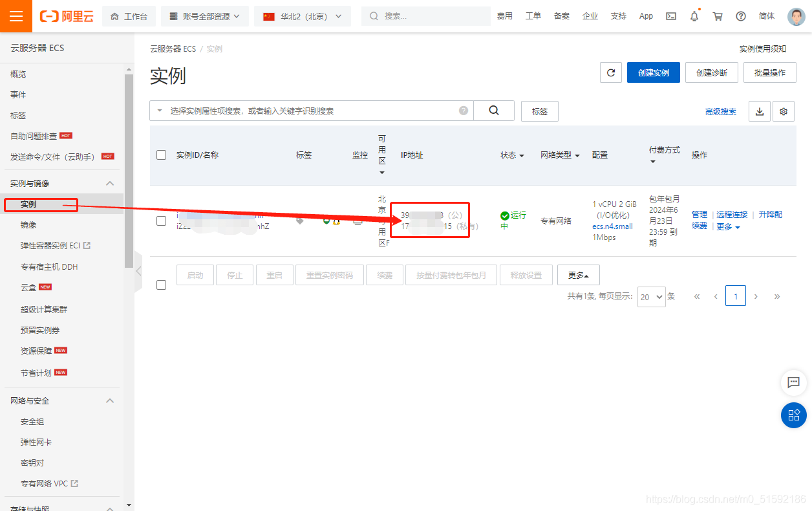Screen dimensions: 812x511
Task: Check the instance row checkbox
Action: [162, 221]
